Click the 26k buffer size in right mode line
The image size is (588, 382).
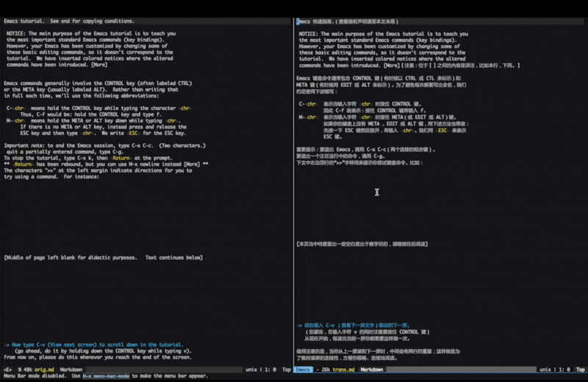tap(326, 370)
